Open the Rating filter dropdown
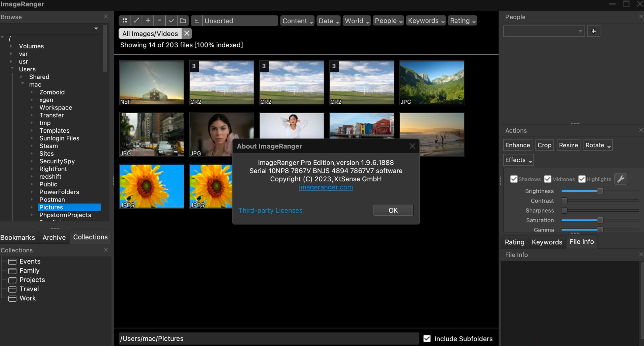This screenshot has height=346, width=644. tap(463, 21)
